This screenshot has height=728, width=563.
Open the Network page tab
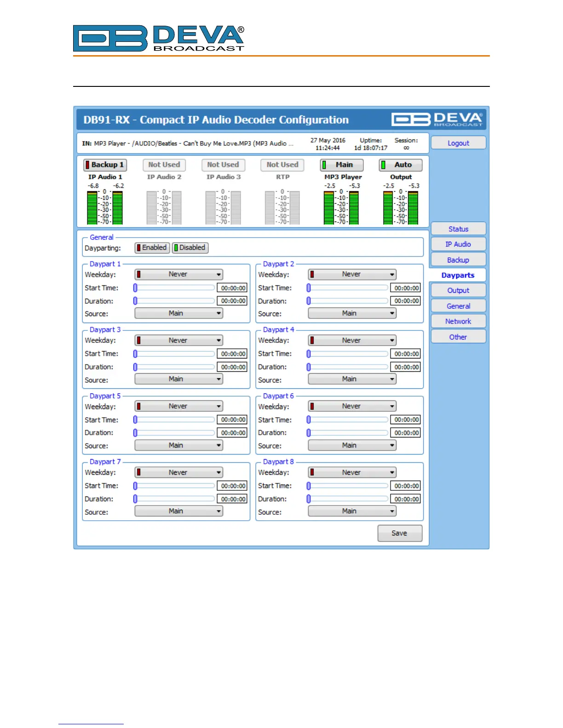(458, 322)
